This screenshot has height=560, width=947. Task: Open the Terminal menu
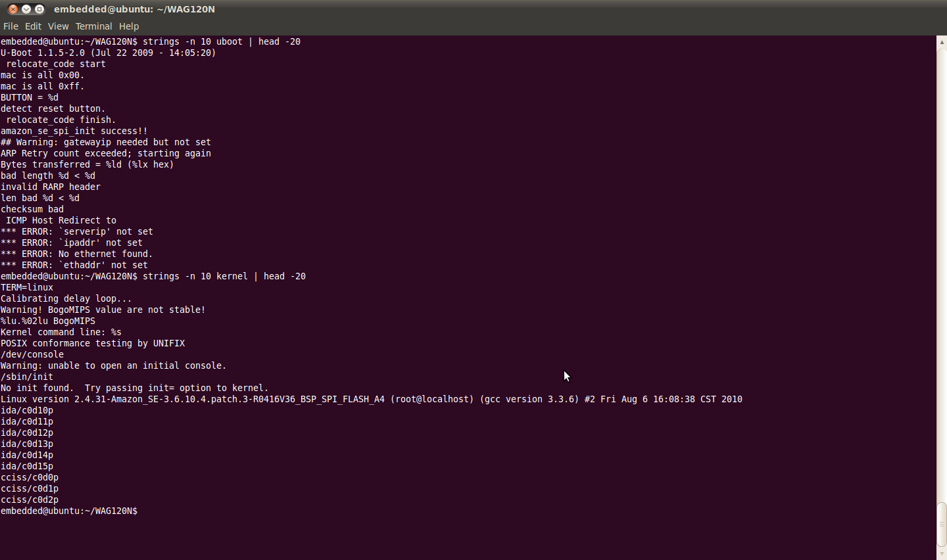pos(93,26)
